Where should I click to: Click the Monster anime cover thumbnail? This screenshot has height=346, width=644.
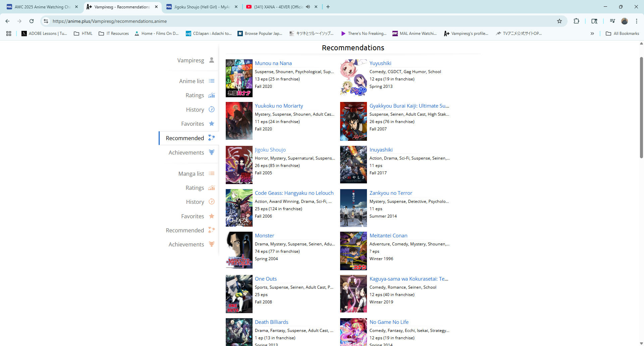[239, 250]
